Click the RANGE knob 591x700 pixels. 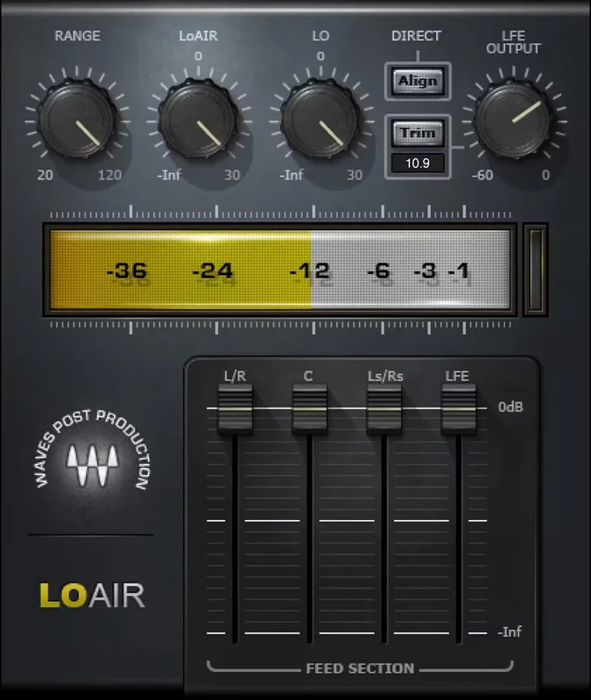[x=77, y=118]
